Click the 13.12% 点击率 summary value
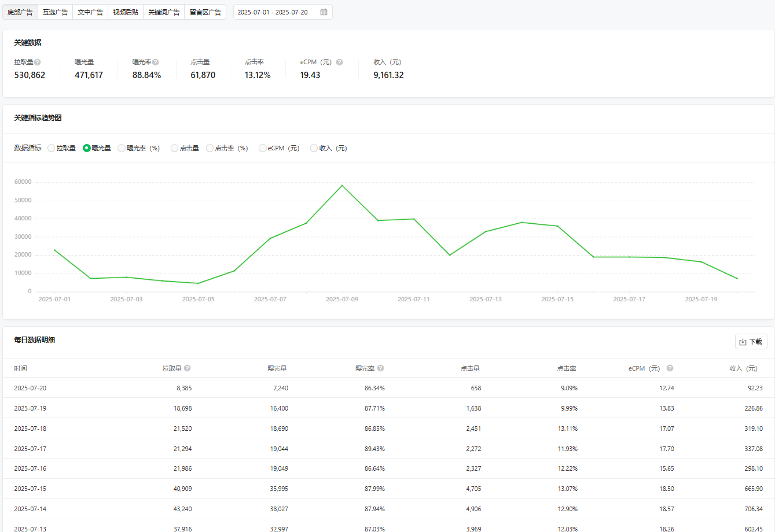The width and height of the screenshot is (775, 532). tap(258, 75)
